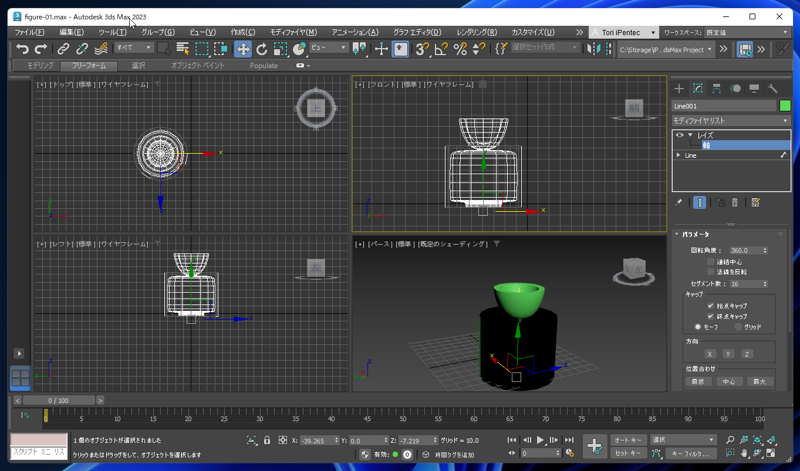This screenshot has width=800, height=471.
Task: Switch to the モデリング ribbon tab
Action: [40, 66]
